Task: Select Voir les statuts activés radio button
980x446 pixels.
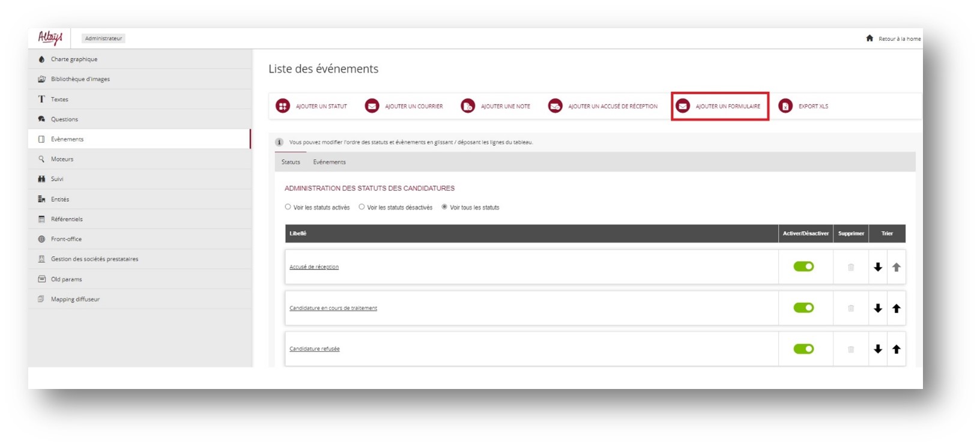Action: click(x=288, y=207)
